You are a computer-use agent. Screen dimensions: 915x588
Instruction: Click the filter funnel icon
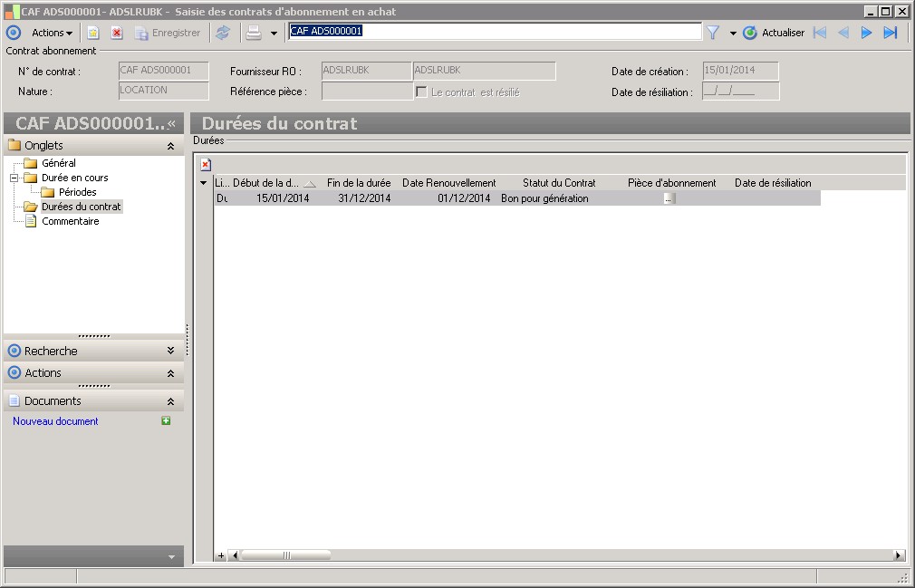coord(712,33)
